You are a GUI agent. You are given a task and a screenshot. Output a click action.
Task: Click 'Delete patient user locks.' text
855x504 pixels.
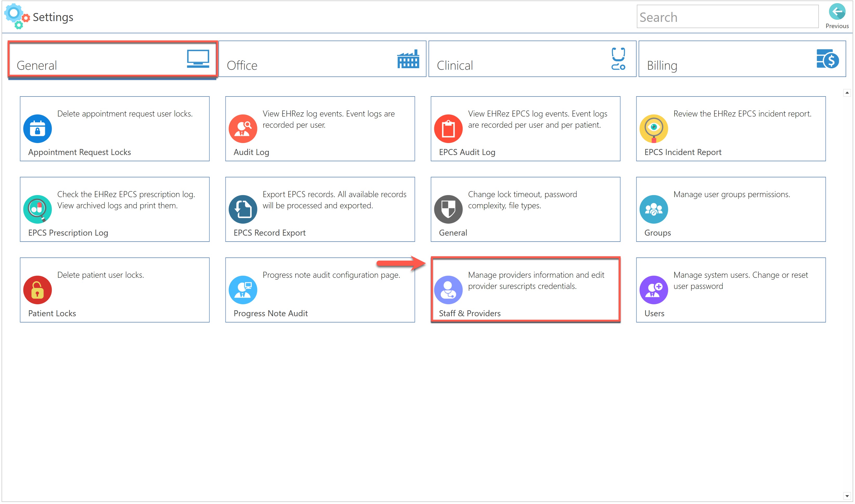coord(101,275)
